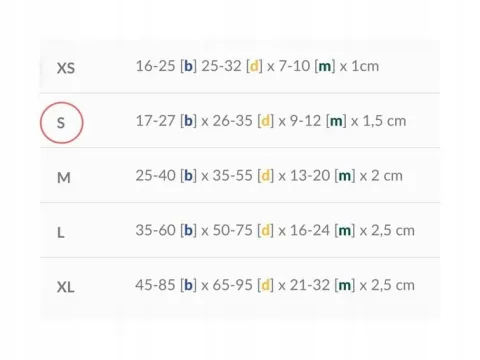Viewport: 480px width, 360px height.
Task: Click the 17-27 measurement in S row
Action: click(x=155, y=121)
